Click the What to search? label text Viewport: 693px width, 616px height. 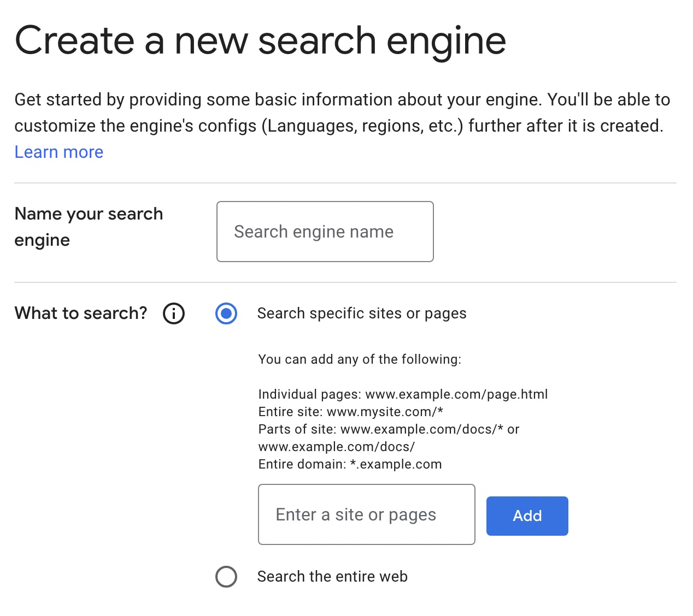[x=81, y=313]
